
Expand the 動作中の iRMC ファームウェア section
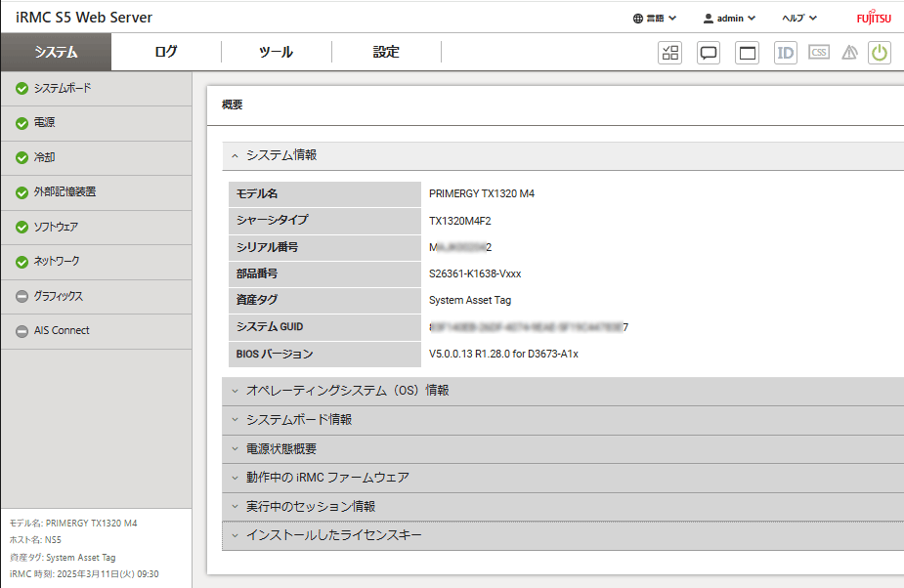click(x=563, y=478)
